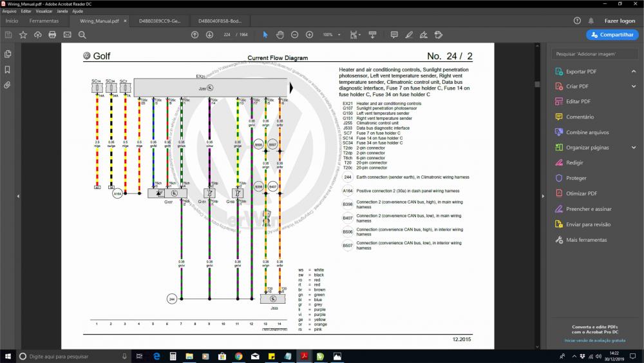Image resolution: width=644 pixels, height=363 pixels.
Task: Open the help question mark icon
Action: 577,21
